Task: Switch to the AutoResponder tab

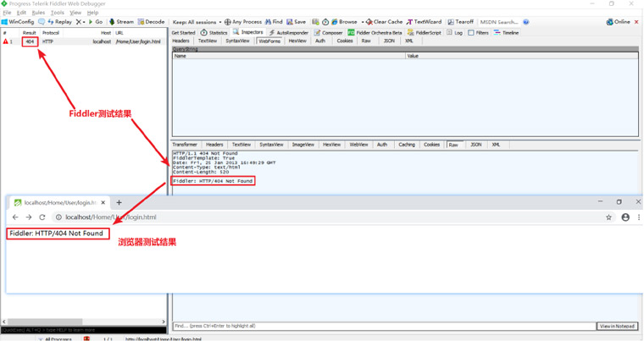Action: (290, 33)
